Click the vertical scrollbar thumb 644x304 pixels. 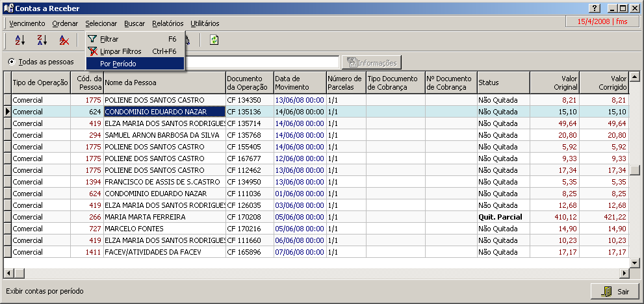tap(634, 170)
